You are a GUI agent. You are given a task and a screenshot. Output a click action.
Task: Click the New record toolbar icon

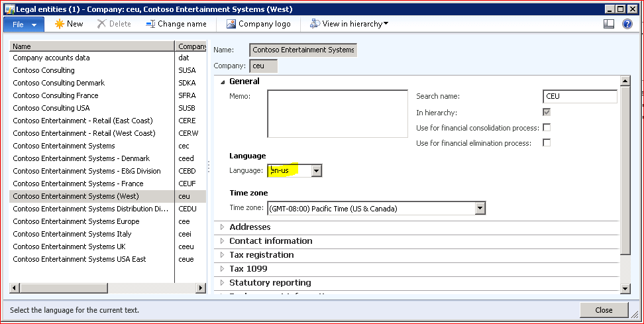[x=60, y=24]
